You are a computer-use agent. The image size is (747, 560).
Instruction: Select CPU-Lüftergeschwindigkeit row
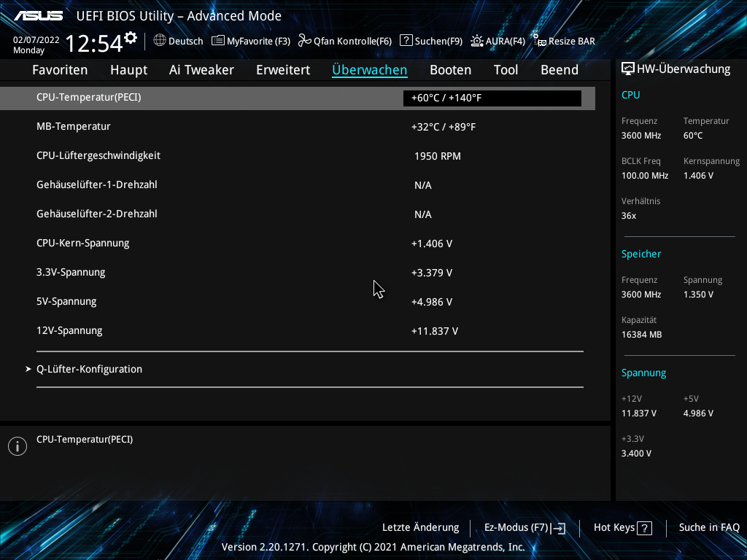click(x=298, y=156)
